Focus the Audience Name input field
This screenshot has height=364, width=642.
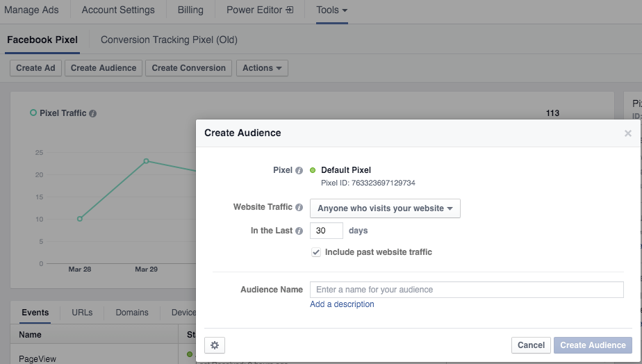467,290
